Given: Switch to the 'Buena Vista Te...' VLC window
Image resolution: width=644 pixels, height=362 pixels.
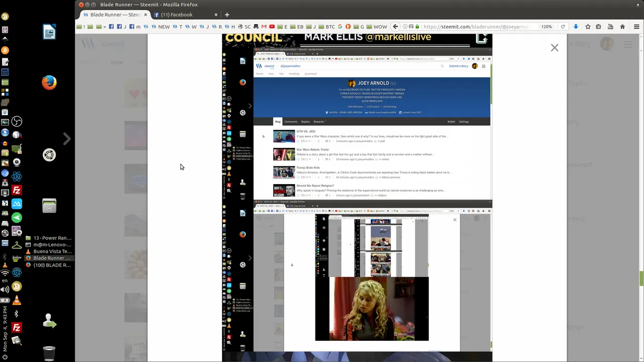Looking at the screenshot, I should [x=49, y=251].
